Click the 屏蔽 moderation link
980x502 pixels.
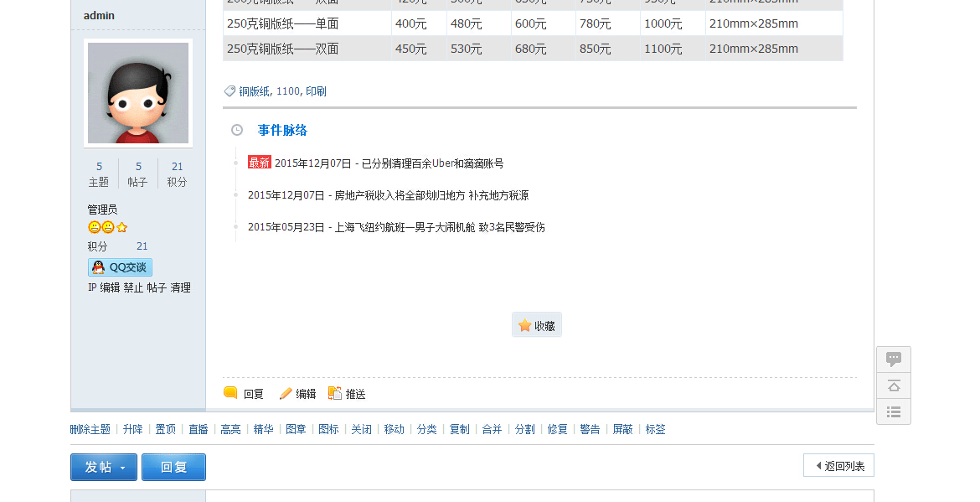(622, 429)
